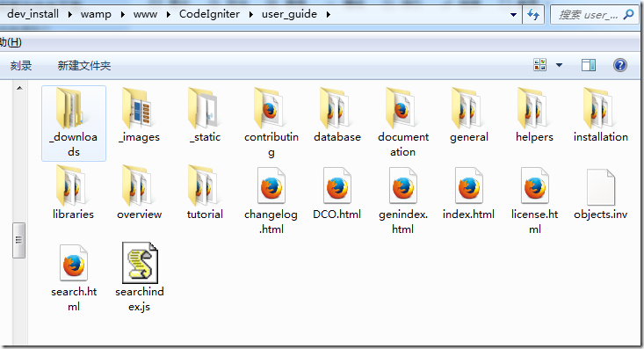Viewport: 644px width, 349px height.
Task: Select the genindex.html file icon
Action: click(x=403, y=185)
